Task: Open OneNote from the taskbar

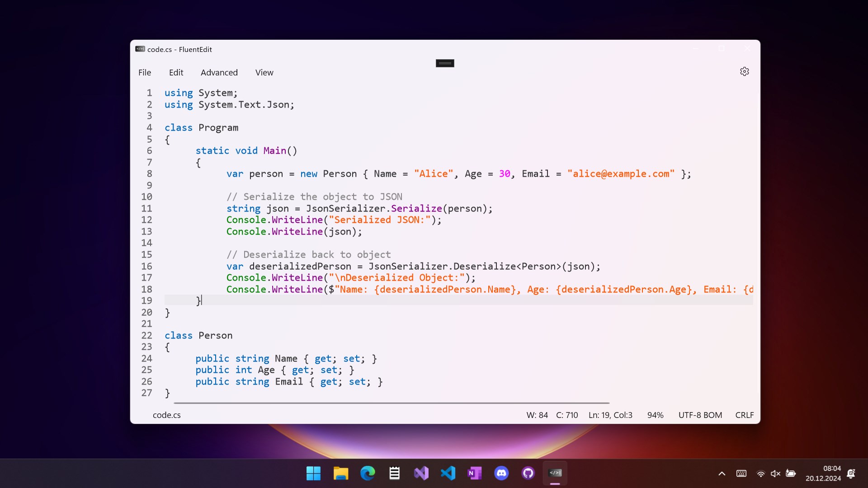Action: pos(474,473)
